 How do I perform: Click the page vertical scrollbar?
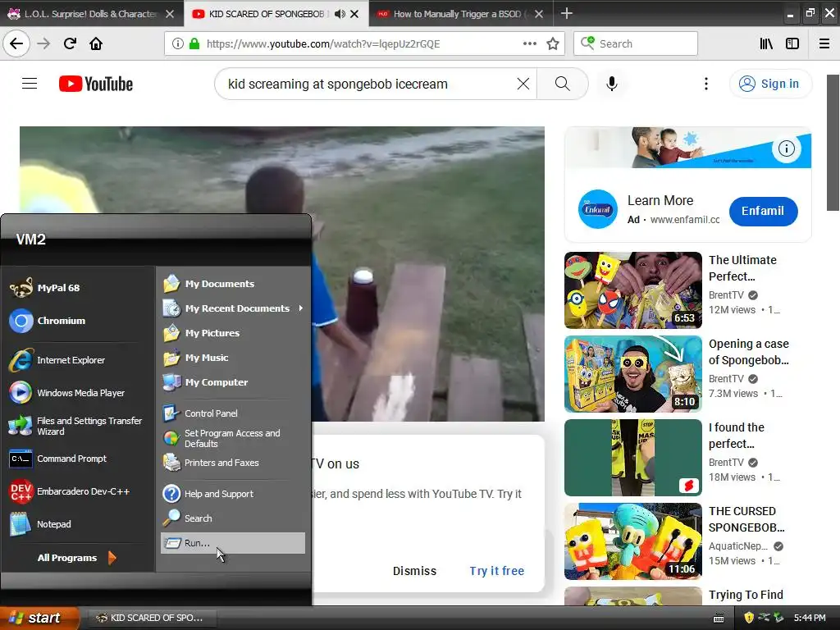coord(833,143)
